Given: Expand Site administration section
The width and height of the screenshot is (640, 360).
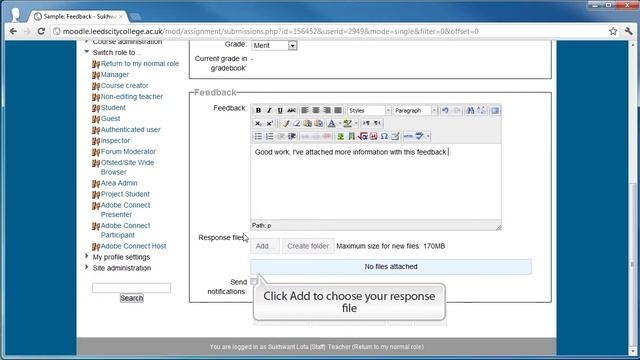Looking at the screenshot, I should (87, 267).
